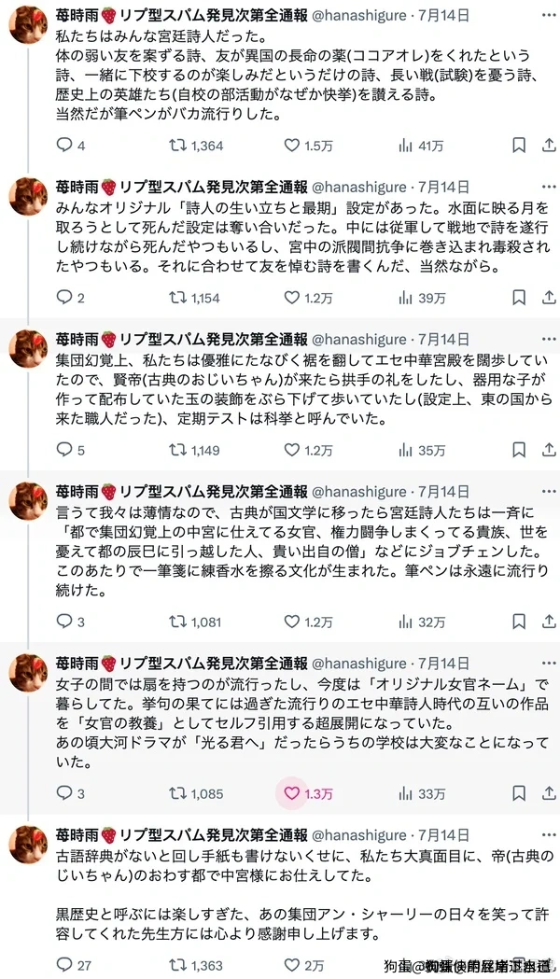Bookmark the tweet with 35万 views

click(x=520, y=451)
